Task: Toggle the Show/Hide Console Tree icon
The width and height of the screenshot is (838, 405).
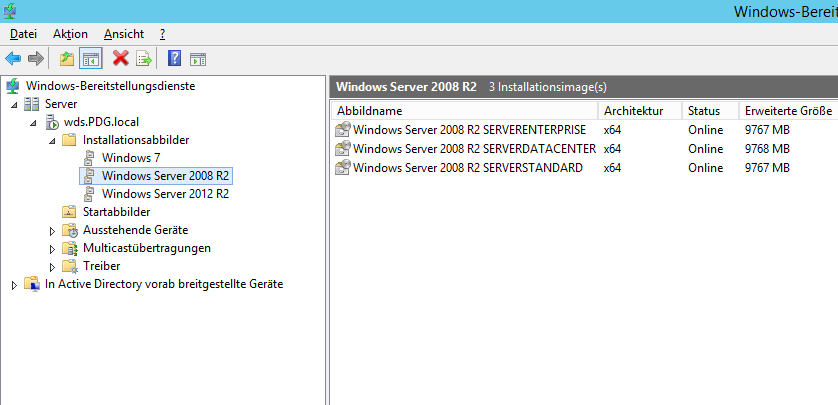Action: pyautogui.click(x=90, y=59)
